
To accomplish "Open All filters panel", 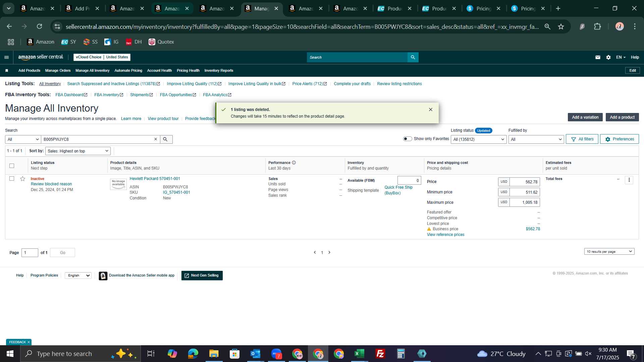I will click(582, 139).
